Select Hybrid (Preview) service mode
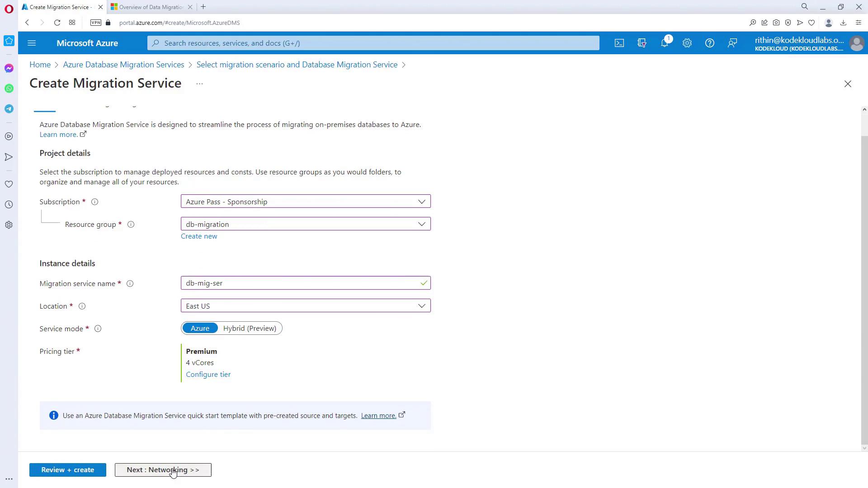The image size is (868, 488). tap(250, 328)
